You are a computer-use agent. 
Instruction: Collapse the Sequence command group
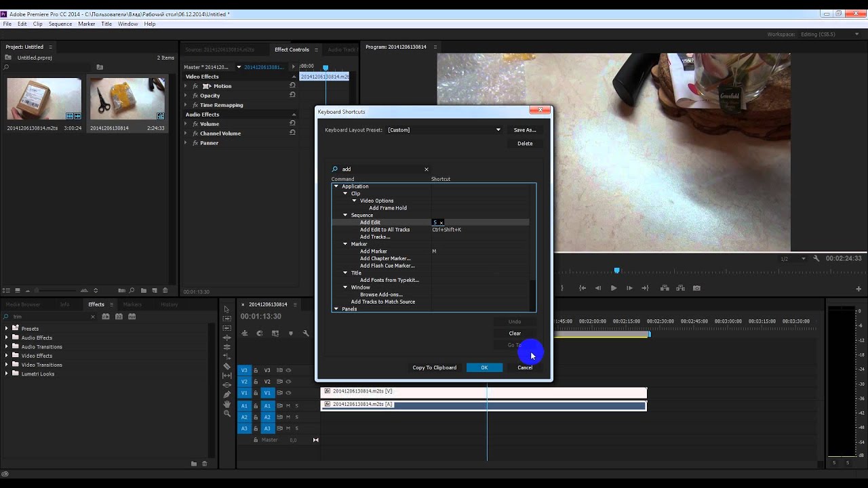345,216
